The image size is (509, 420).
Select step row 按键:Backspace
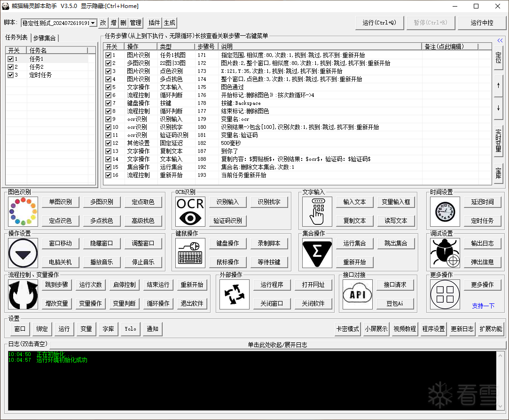click(297, 103)
